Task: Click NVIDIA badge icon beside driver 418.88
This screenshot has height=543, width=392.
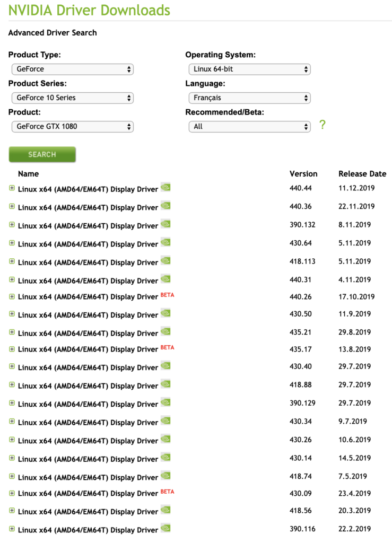Action: coord(165,384)
